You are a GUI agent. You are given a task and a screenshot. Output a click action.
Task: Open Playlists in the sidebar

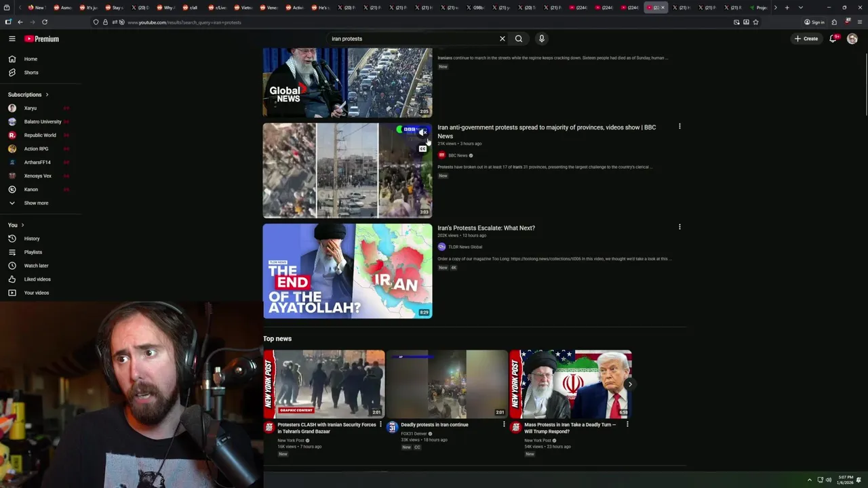pyautogui.click(x=41, y=252)
